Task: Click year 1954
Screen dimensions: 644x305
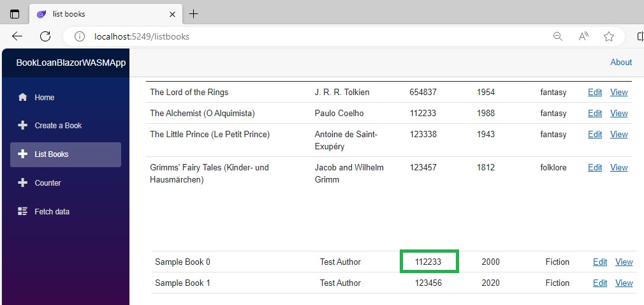Action: coord(486,92)
